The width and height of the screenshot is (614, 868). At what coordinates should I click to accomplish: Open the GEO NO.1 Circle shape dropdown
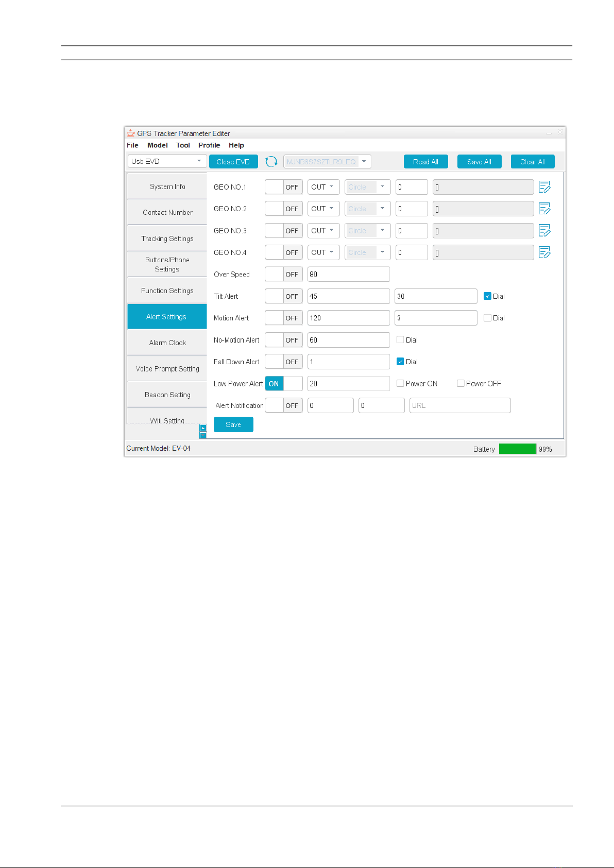coord(368,187)
